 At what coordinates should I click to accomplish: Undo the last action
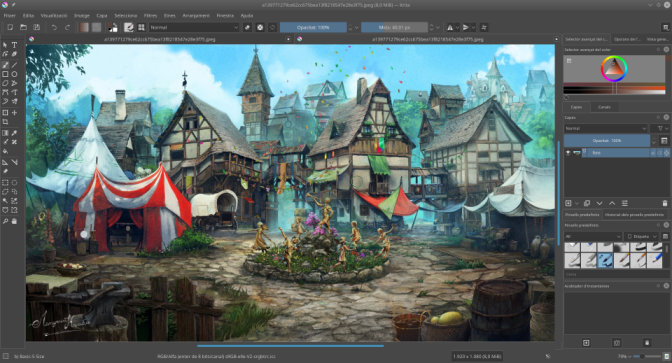[54, 27]
